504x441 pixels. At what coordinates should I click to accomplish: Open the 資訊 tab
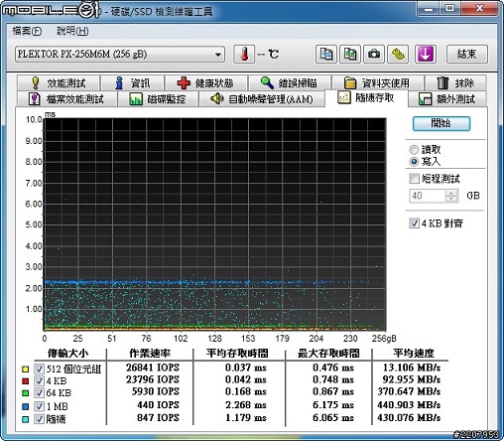click(133, 82)
